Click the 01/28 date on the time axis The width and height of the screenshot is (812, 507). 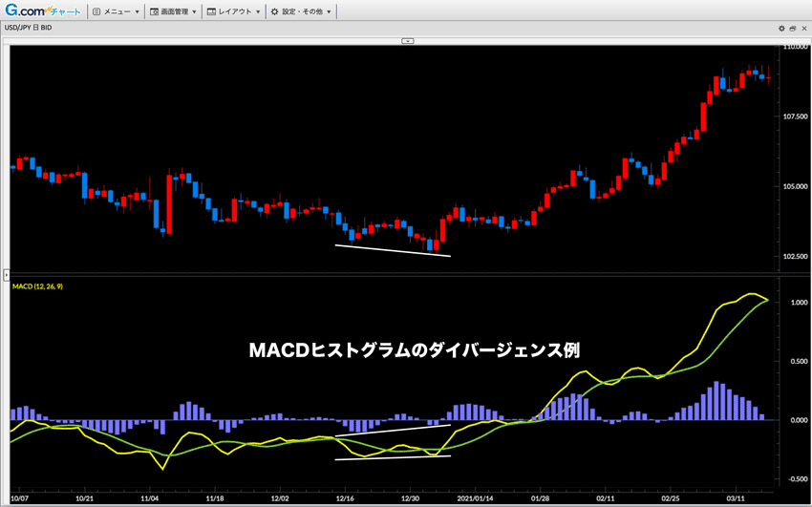click(x=541, y=497)
